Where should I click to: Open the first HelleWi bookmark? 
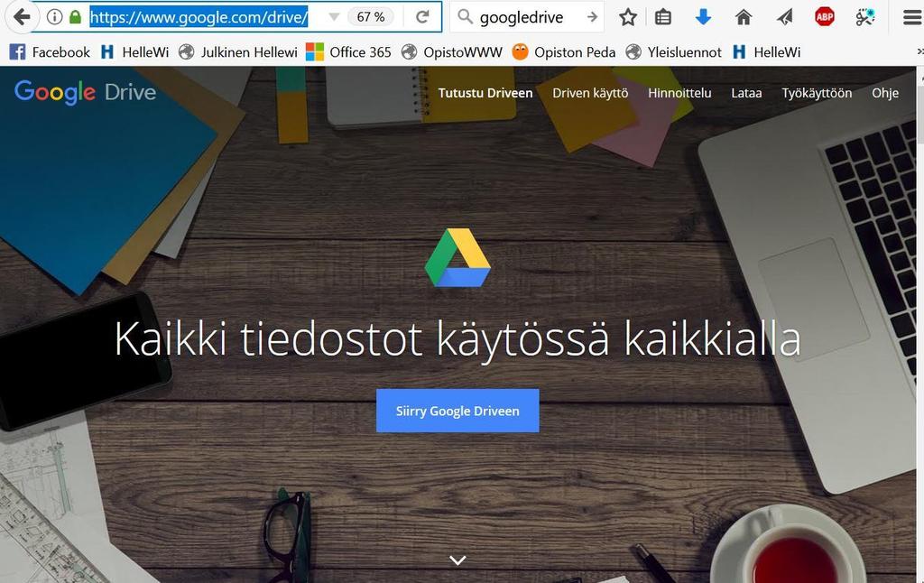(x=135, y=52)
